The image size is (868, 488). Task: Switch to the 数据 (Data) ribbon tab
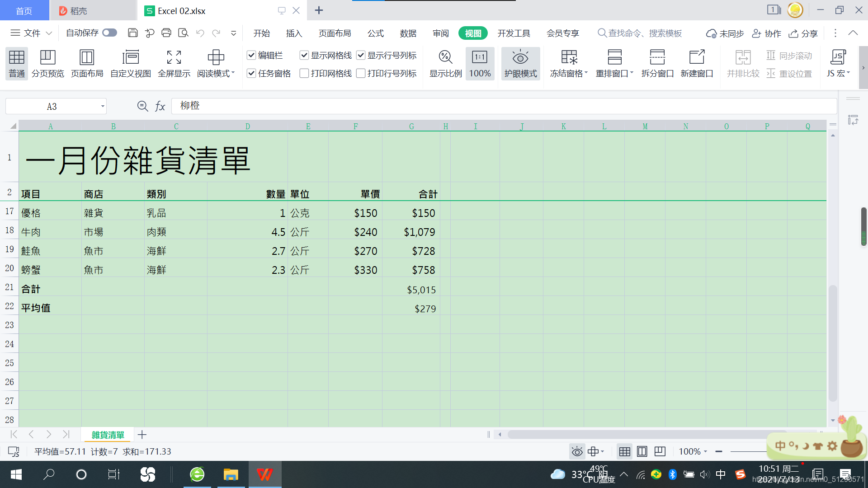408,33
